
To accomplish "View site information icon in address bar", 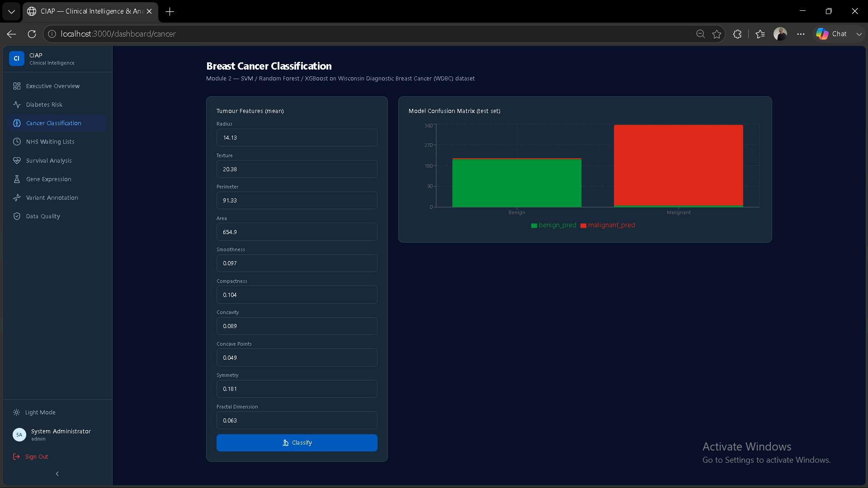I will point(52,34).
